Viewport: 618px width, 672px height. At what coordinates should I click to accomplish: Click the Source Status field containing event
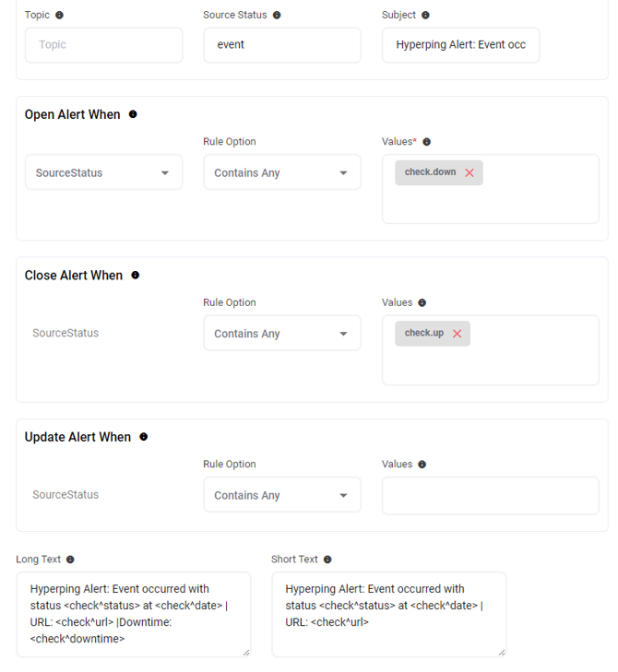point(281,44)
